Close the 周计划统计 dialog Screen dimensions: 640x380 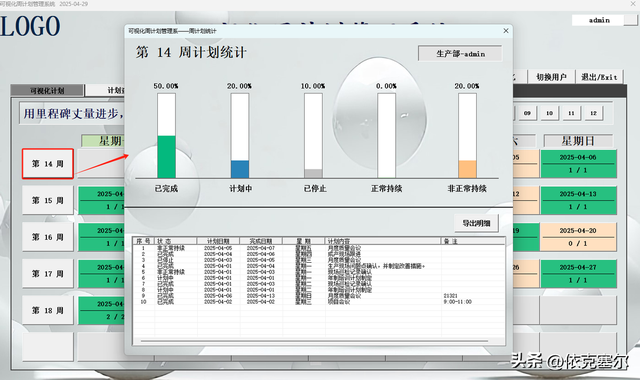pos(506,31)
